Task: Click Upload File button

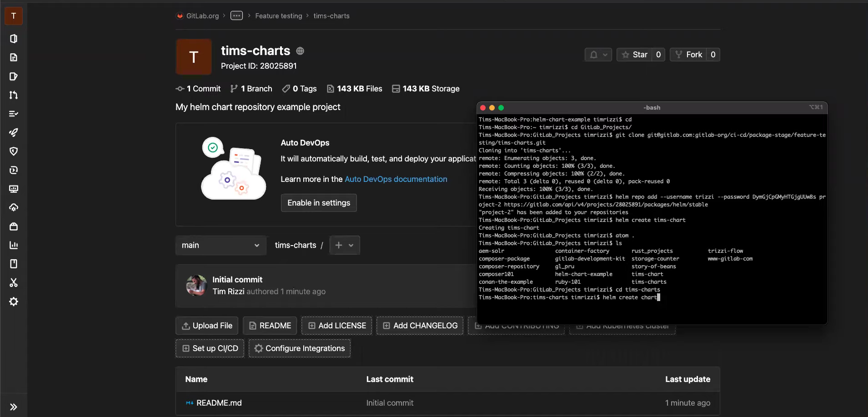Action: pyautogui.click(x=207, y=326)
